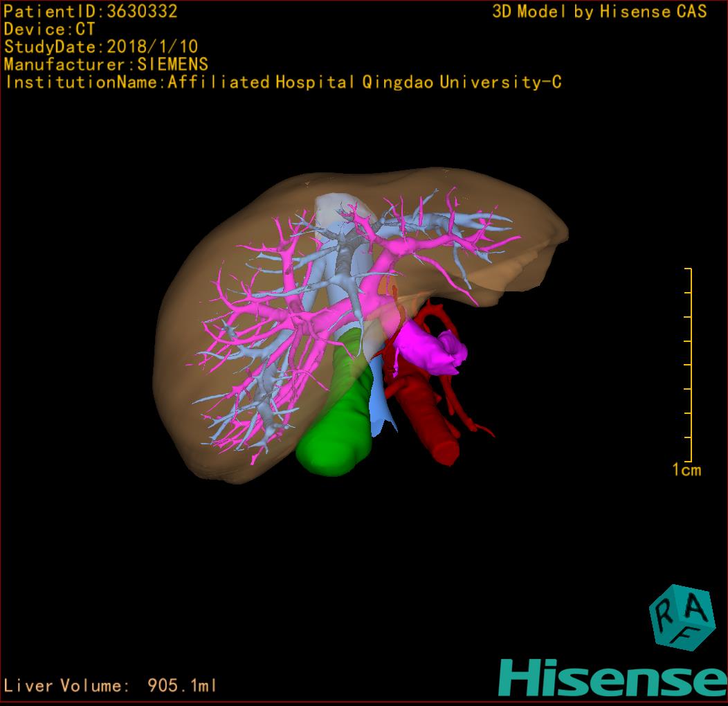
Task: Click the translucent white region atop the liver
Action: [339, 206]
